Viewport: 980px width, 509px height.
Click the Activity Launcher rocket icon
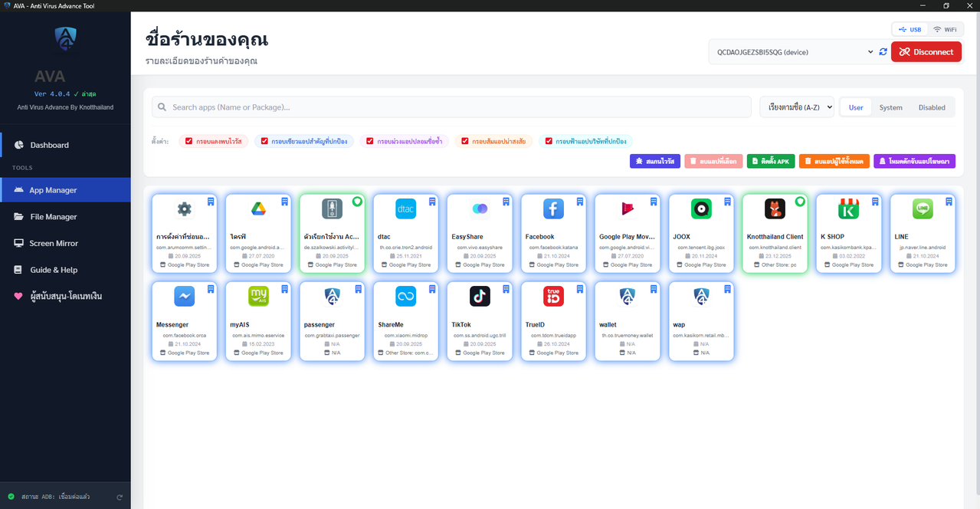click(x=332, y=209)
